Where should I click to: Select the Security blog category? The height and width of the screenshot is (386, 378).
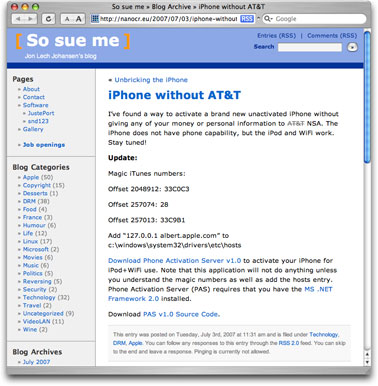point(35,289)
